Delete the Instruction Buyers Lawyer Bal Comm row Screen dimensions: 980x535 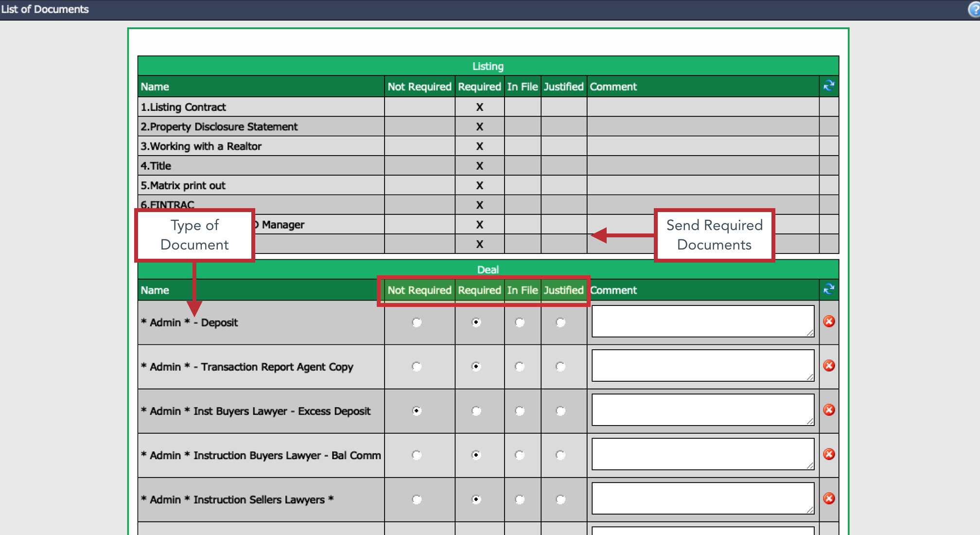(x=829, y=454)
